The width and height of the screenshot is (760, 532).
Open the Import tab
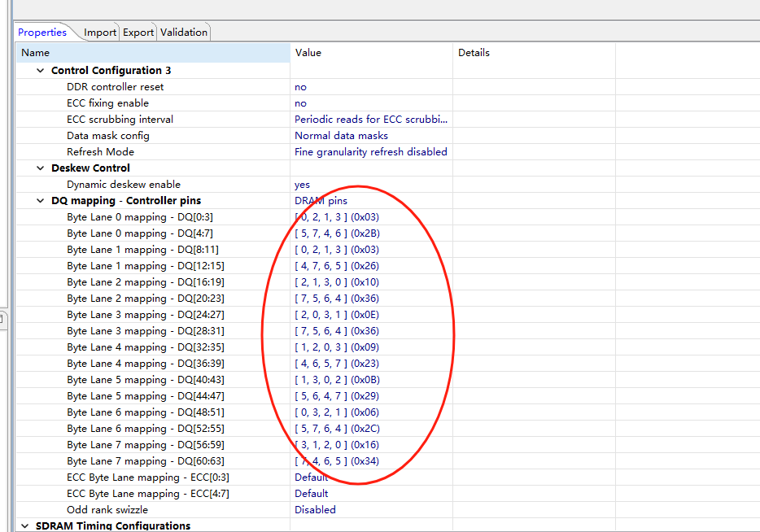(x=100, y=33)
